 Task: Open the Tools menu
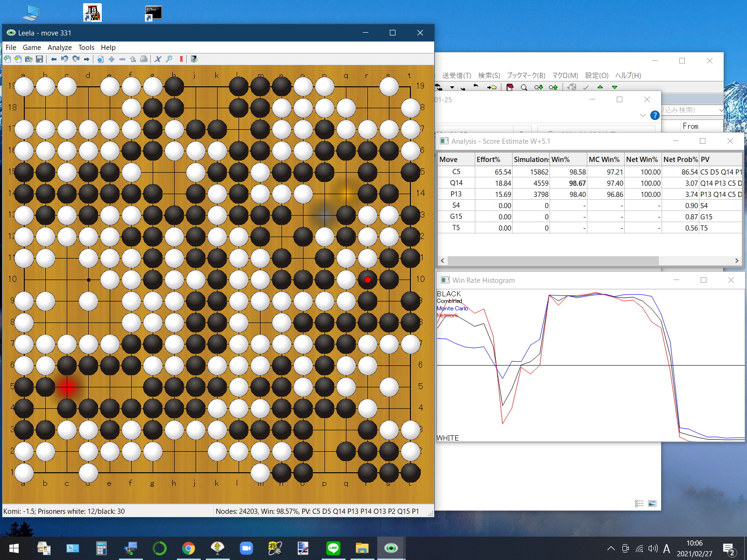point(86,48)
